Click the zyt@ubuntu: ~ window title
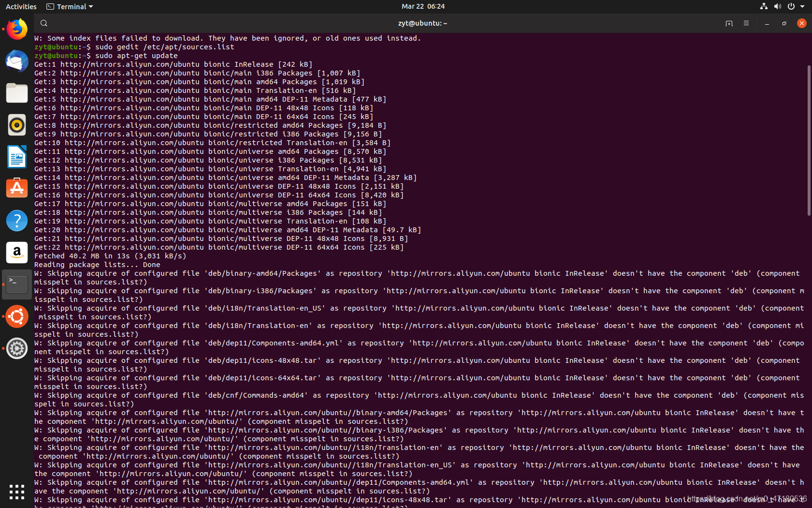Screen dimensions: 812x508 (x=422, y=23)
